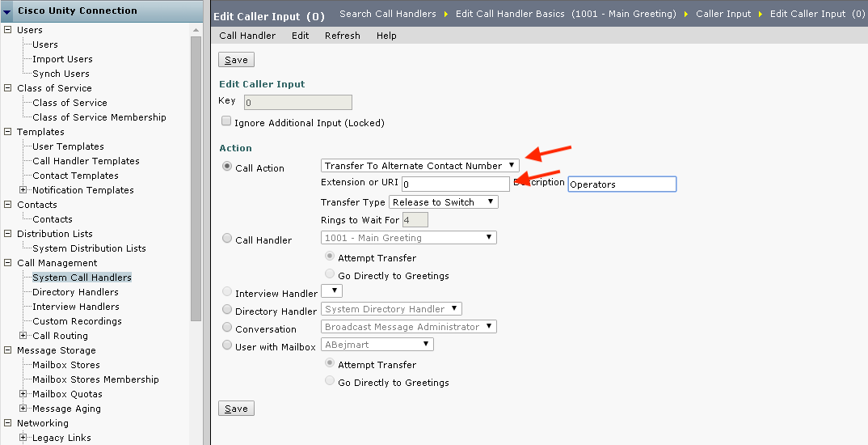Open User Templates page
868x445 pixels.
pos(68,146)
